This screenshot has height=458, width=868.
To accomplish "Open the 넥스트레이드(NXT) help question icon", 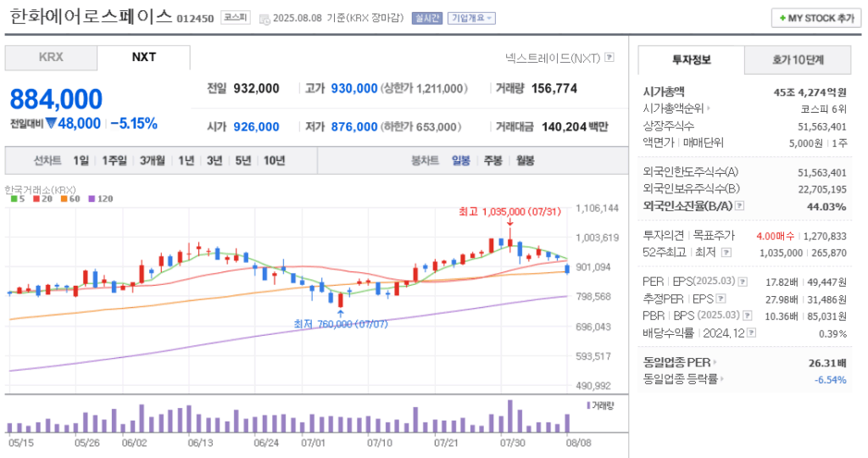I will pos(609,57).
